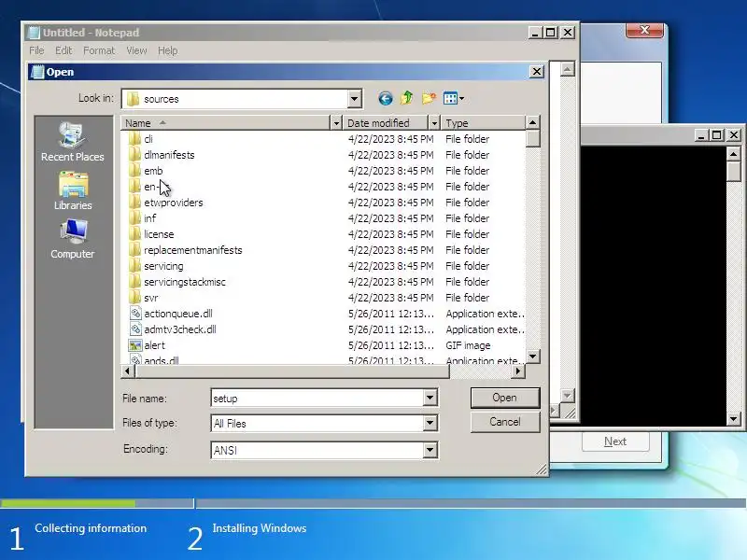Create a new folder with toolbar icon
Image resolution: width=747 pixels, height=560 pixels.
point(429,98)
